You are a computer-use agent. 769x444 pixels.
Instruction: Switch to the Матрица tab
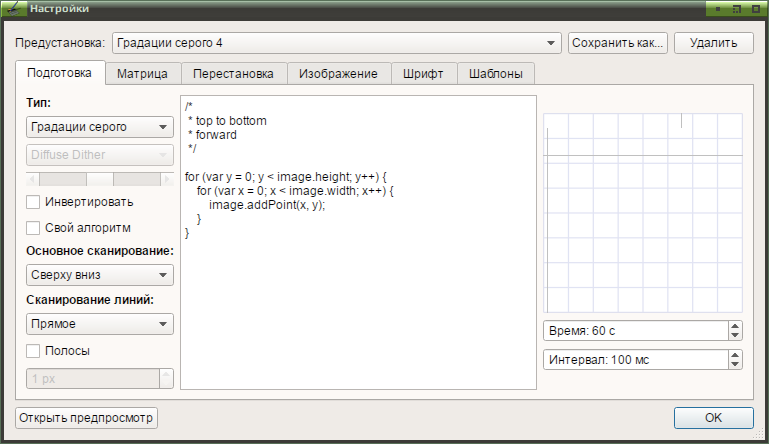pyautogui.click(x=142, y=74)
